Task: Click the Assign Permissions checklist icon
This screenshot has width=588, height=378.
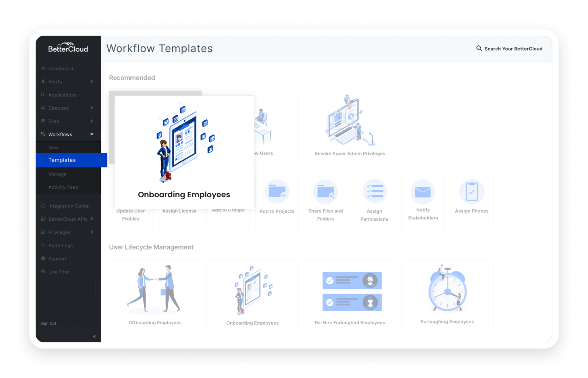Action: 374,192
